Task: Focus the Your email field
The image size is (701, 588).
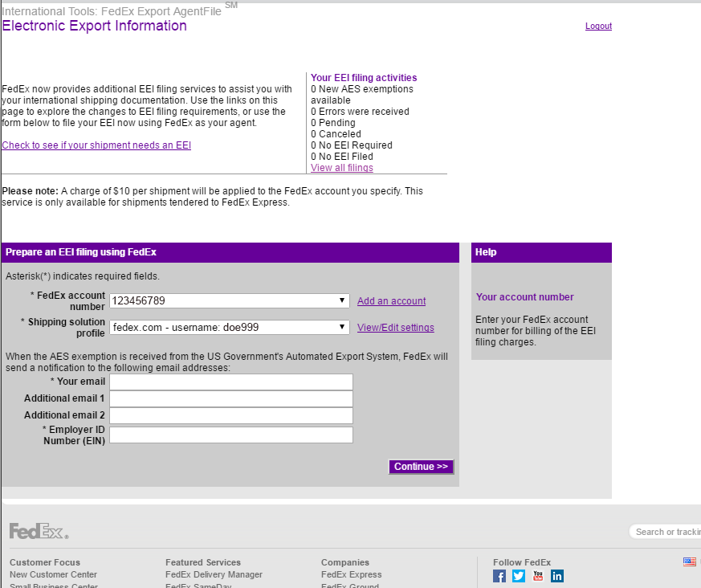Action: coord(231,382)
